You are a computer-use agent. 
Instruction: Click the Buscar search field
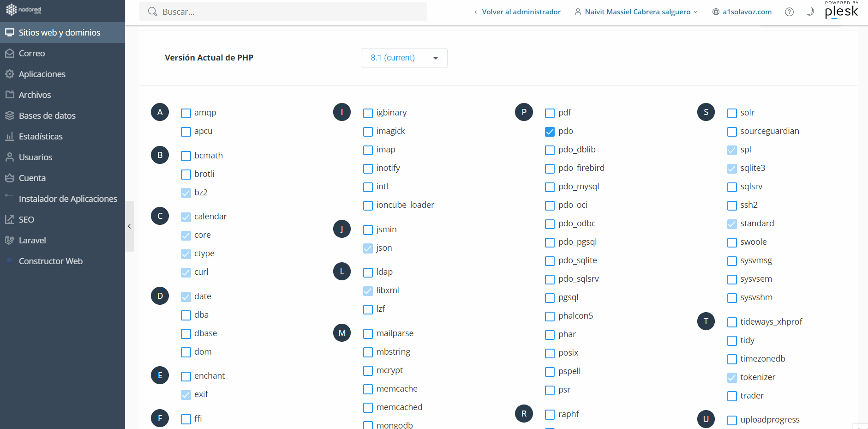(283, 12)
